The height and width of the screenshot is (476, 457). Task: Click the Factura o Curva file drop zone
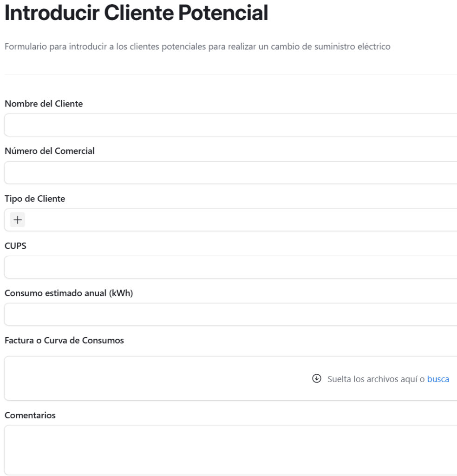[186, 378]
